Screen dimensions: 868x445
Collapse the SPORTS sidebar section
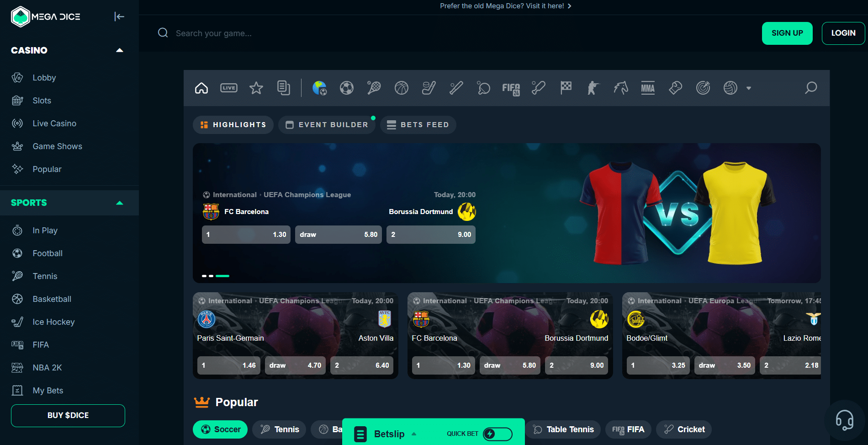120,203
